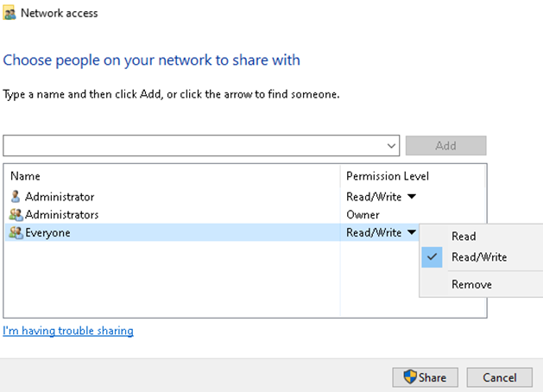Click inside the name text field
Viewport: 543px width, 392px height.
click(x=194, y=146)
